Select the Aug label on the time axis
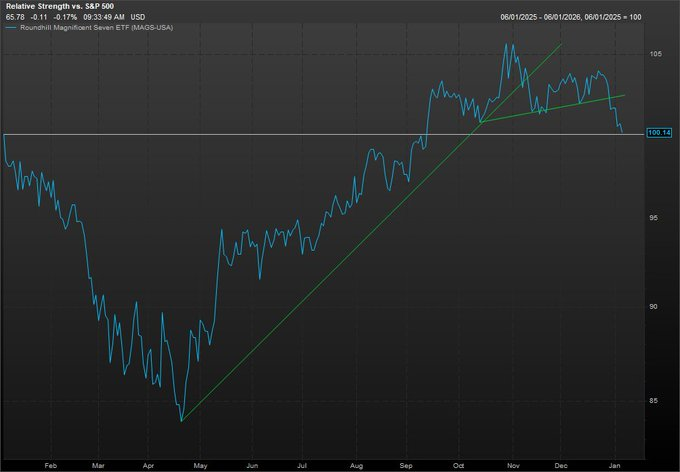Screen dimensions: 680x472 coord(358,465)
